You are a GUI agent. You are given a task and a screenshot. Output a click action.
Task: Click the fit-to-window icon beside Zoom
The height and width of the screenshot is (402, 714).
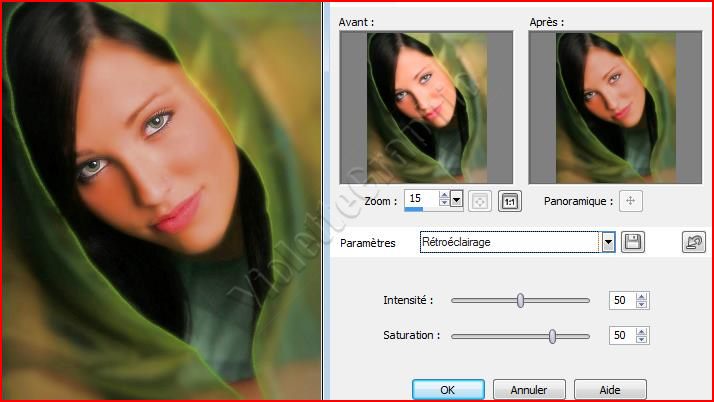(x=480, y=200)
